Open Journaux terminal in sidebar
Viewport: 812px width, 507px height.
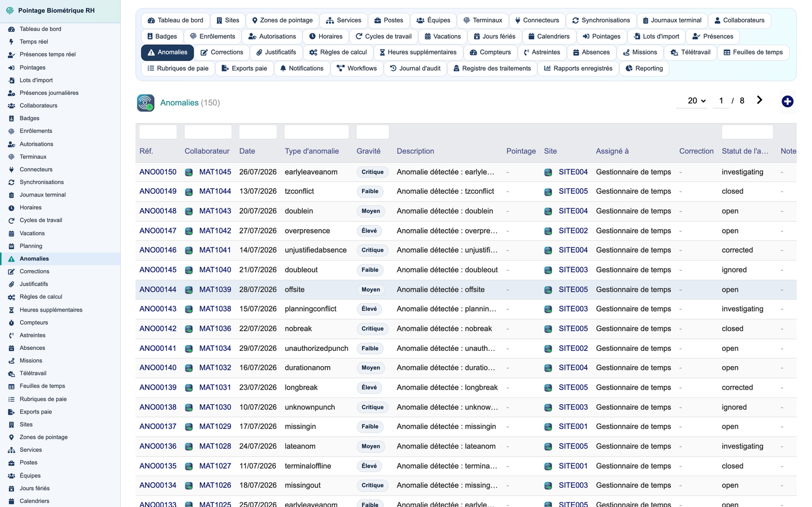[x=43, y=195]
